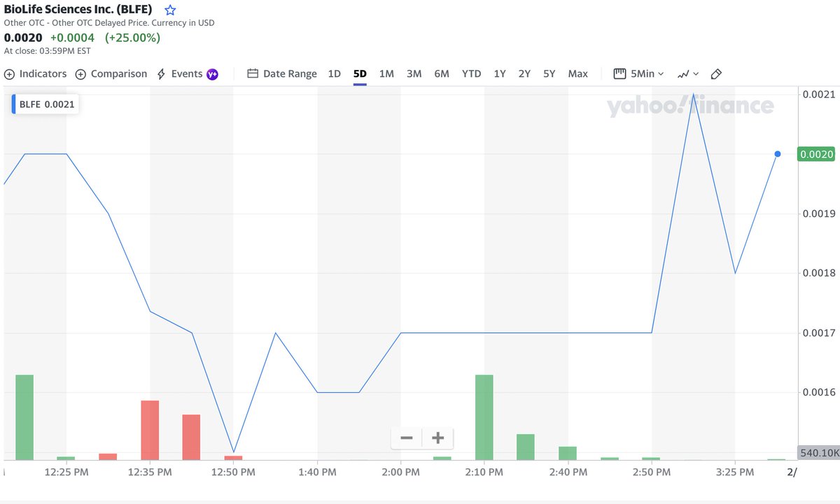Viewport: 840px width, 504px height.
Task: Select the 1D time range
Action: [x=335, y=73]
